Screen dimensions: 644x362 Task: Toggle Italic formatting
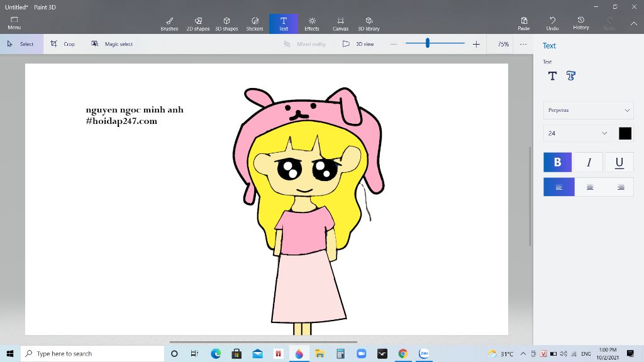click(x=589, y=162)
